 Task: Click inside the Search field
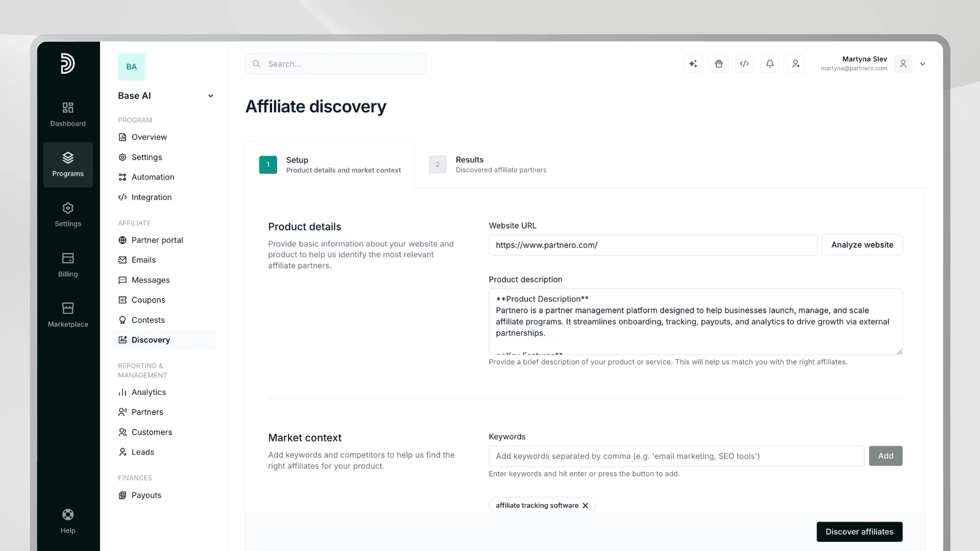(335, 63)
